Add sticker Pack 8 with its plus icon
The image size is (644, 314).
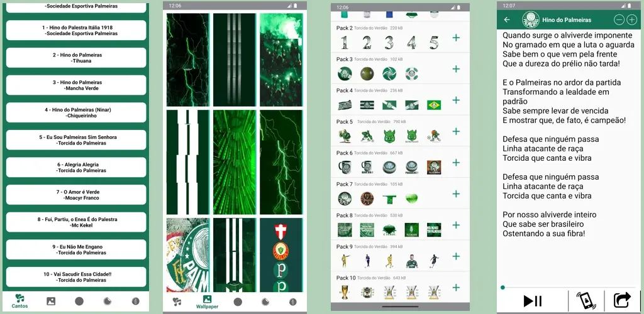(456, 225)
